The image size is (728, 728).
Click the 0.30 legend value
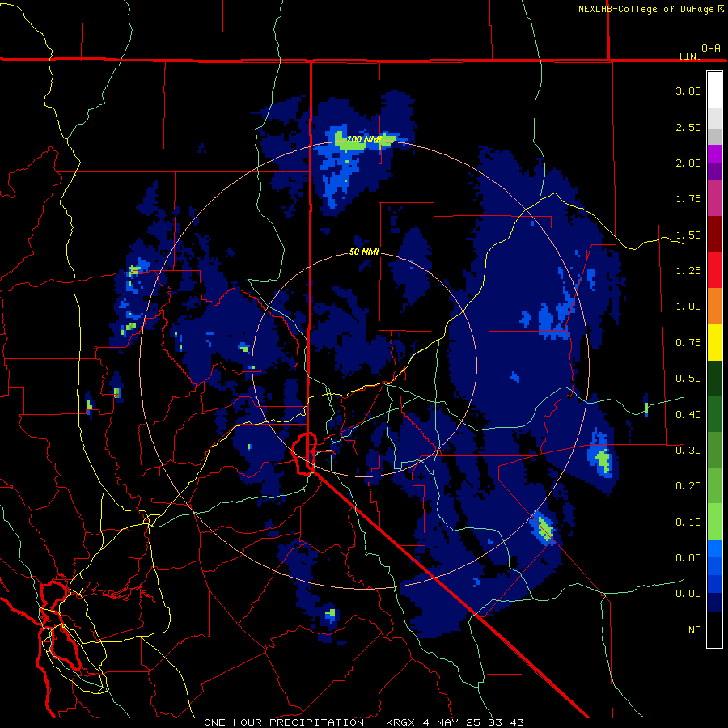(x=688, y=451)
